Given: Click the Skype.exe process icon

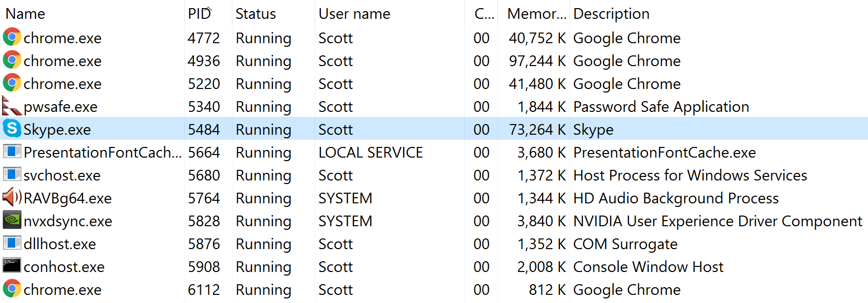Looking at the screenshot, I should click(12, 129).
